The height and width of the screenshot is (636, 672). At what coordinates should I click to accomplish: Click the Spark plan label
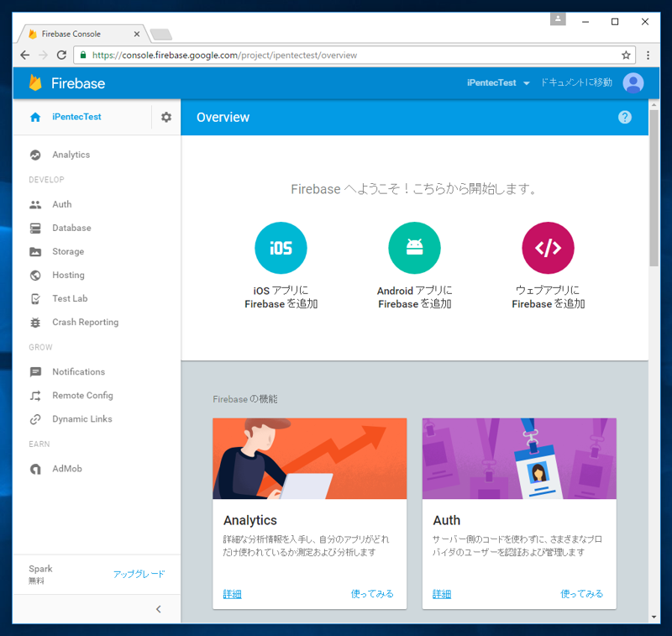pyautogui.click(x=40, y=569)
